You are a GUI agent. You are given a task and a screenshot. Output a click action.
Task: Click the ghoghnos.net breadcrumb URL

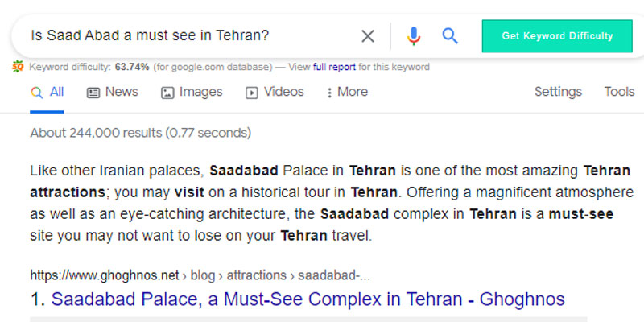pyautogui.click(x=200, y=275)
